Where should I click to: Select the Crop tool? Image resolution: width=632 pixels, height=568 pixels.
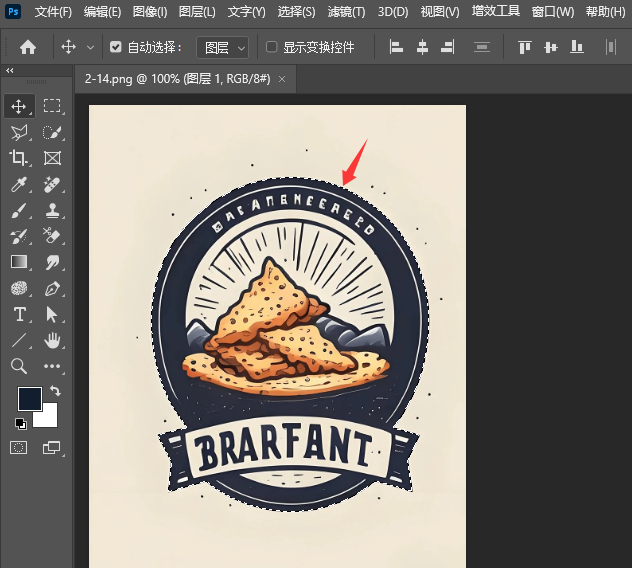(x=19, y=158)
